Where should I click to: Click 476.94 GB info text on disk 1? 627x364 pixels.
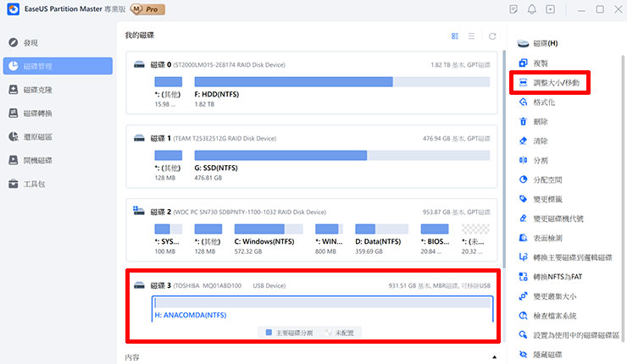pyautogui.click(x=456, y=138)
